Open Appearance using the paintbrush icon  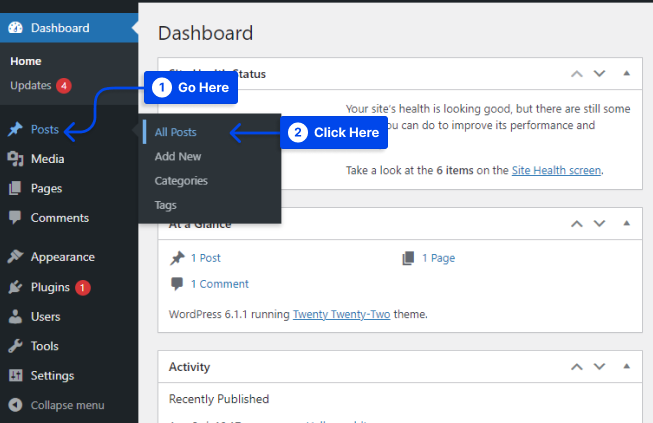click(15, 257)
